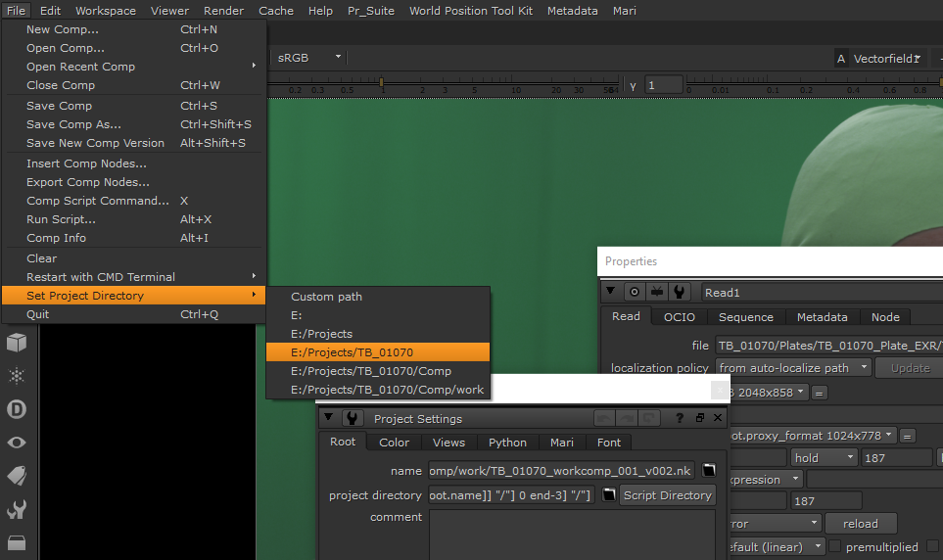Open the Particles snowflake toolbar icon

[x=17, y=376]
